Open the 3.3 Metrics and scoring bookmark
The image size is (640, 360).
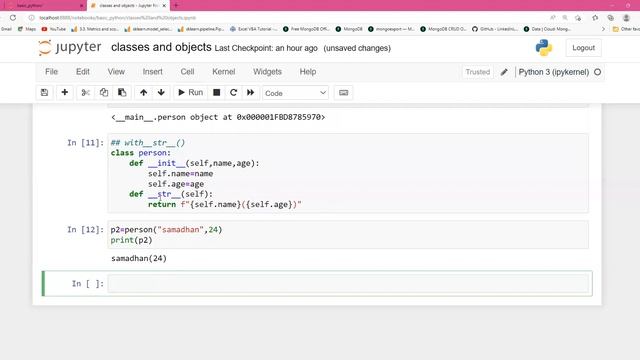pos(95,29)
